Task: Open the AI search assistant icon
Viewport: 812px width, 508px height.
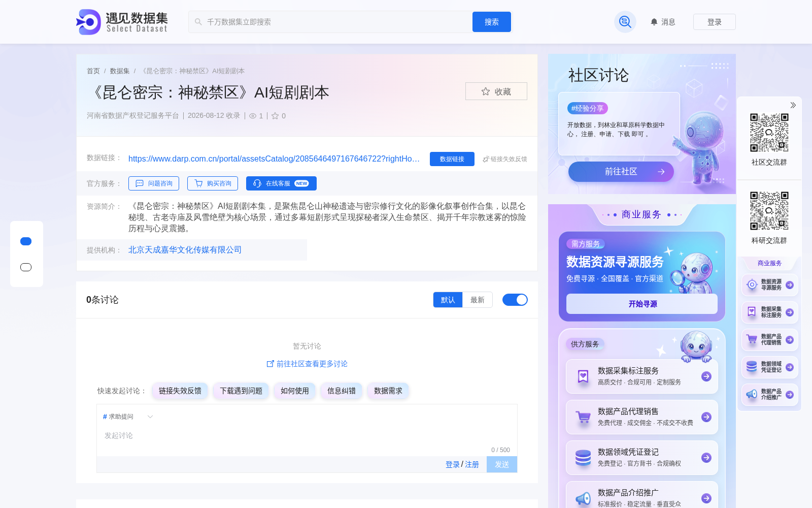Action: point(625,22)
